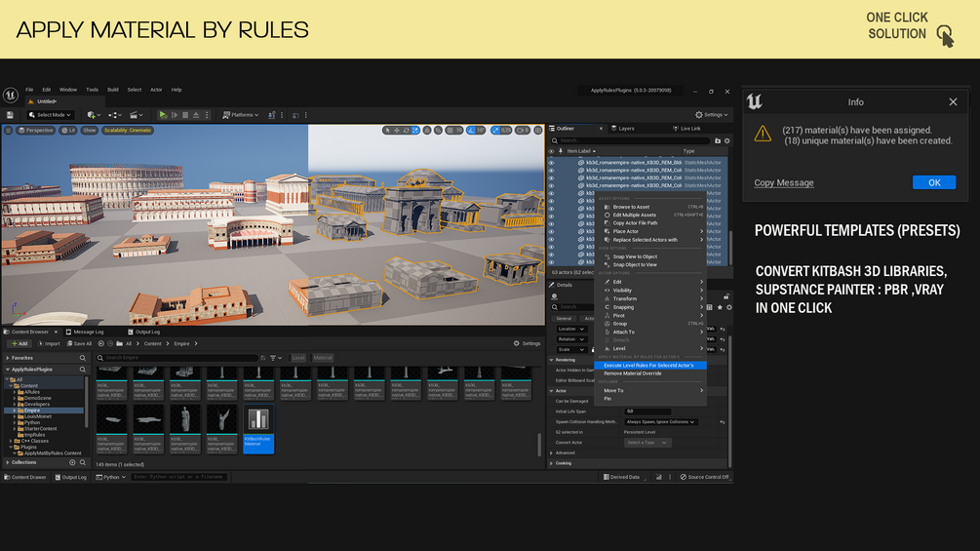980x551 pixels.
Task: Open the Select Mode dropdown
Action: point(50,115)
